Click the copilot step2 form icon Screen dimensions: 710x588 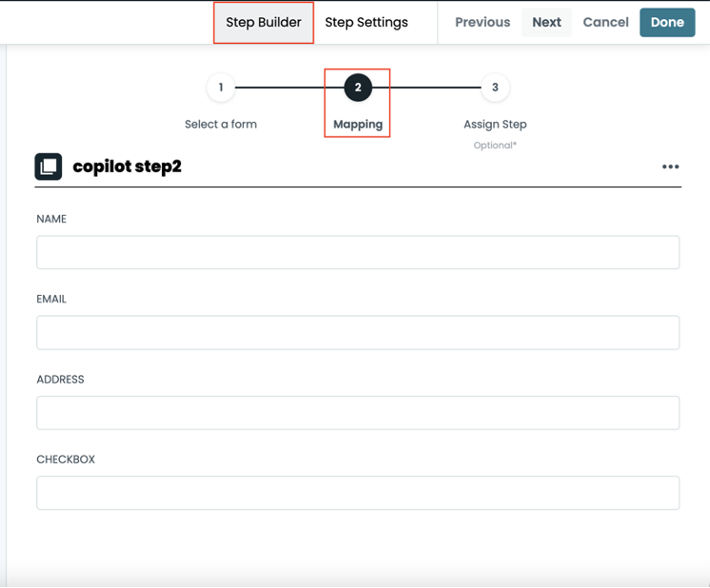49,167
